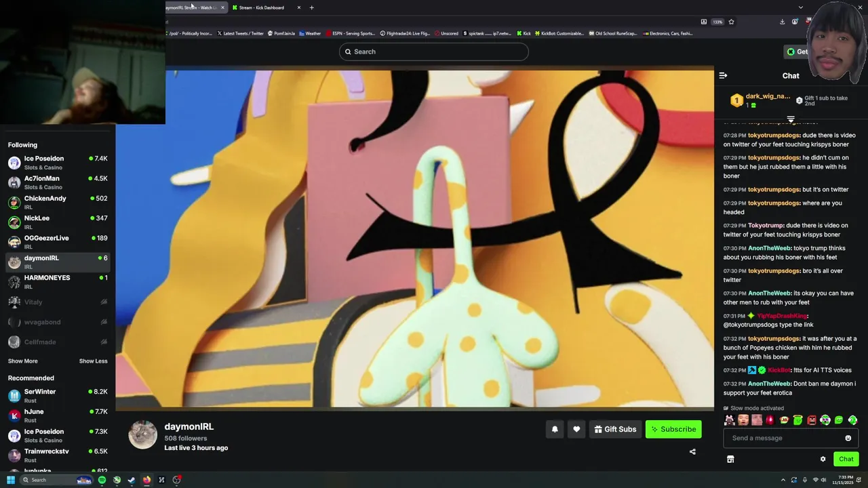Click the green Subscribe button
This screenshot has width=868, height=488.
point(673,429)
